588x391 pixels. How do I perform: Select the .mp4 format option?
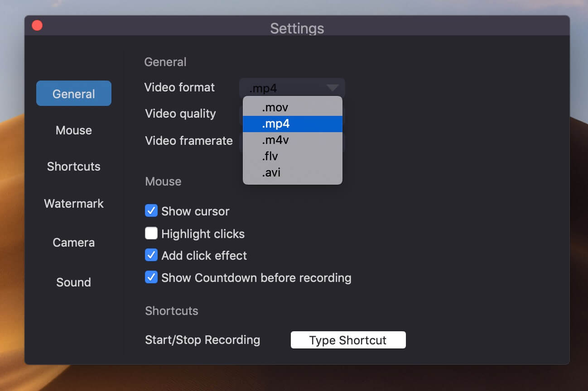[293, 124]
